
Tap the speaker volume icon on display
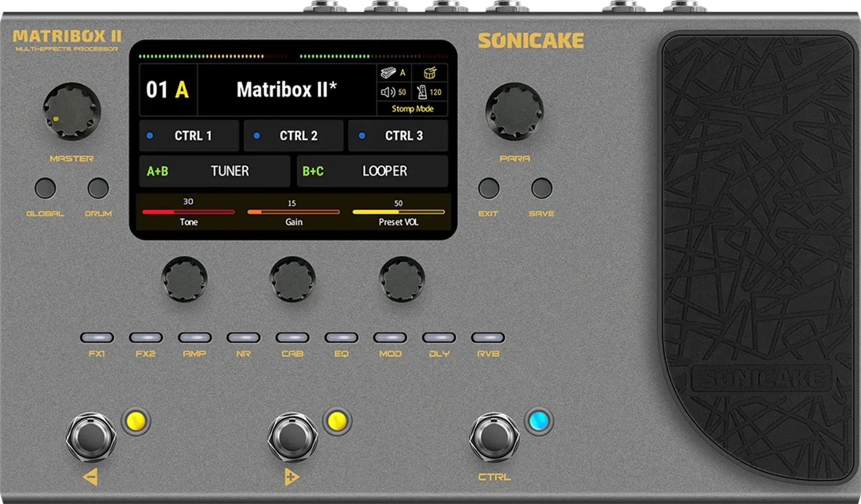tap(388, 92)
